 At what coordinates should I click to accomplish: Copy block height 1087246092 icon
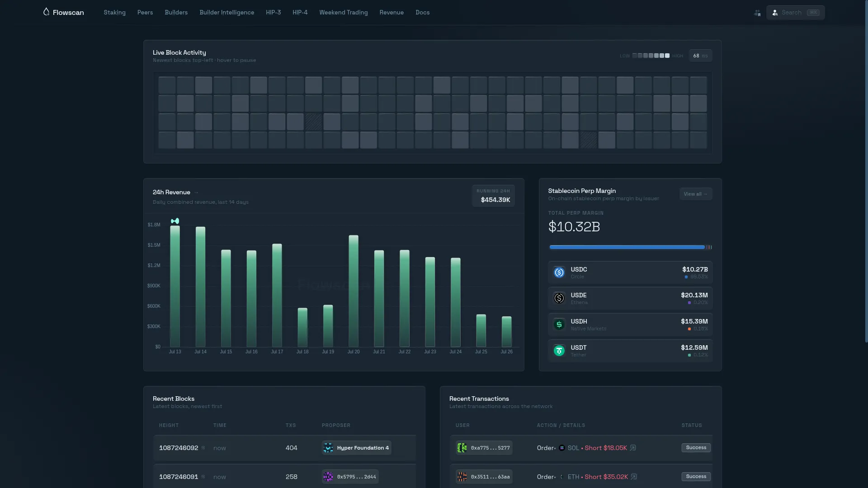pos(203,448)
